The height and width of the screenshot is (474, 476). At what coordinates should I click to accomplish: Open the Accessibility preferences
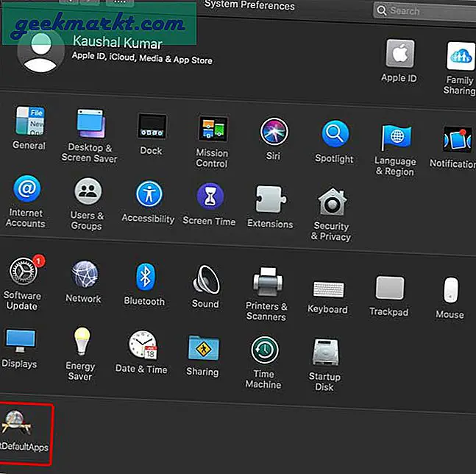coord(148,196)
